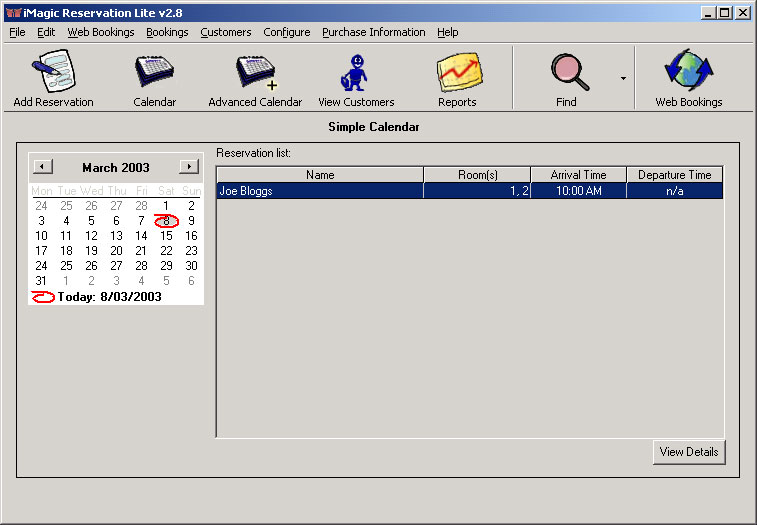Click the app icon in the title bar

pos(14,13)
